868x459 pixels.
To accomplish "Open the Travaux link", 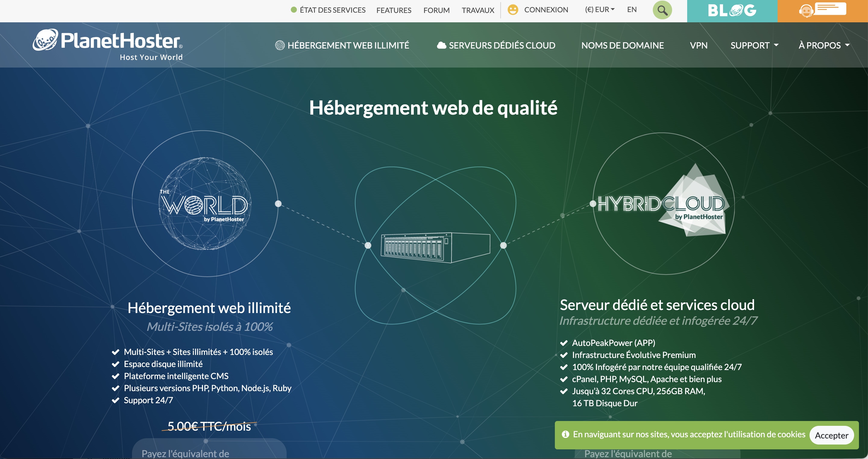I will click(x=478, y=10).
